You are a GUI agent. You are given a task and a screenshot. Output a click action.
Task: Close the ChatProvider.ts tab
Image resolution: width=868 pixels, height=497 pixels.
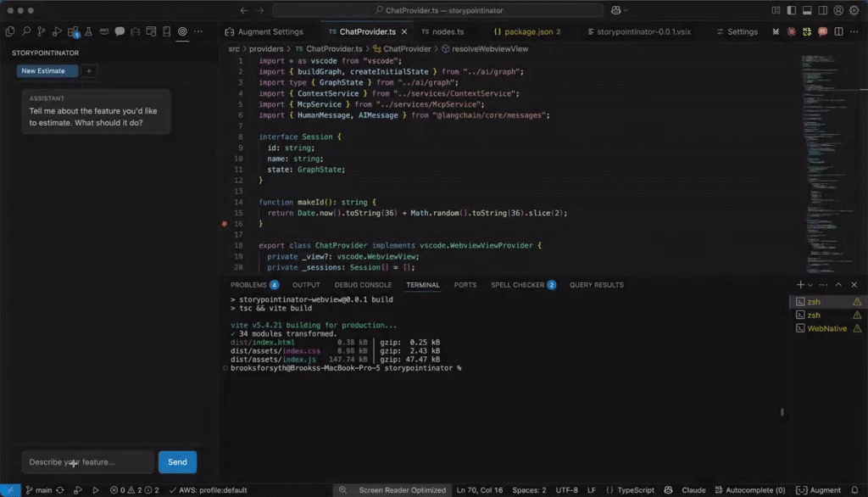point(404,31)
